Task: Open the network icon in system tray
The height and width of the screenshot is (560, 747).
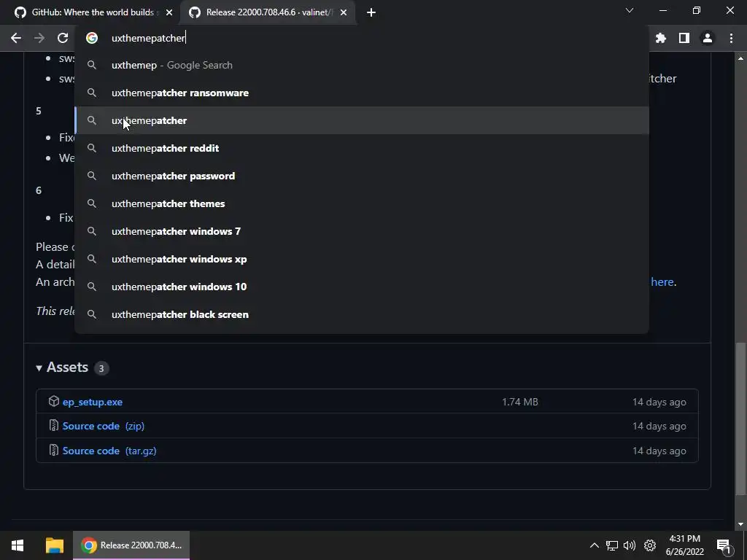Action: point(612,545)
